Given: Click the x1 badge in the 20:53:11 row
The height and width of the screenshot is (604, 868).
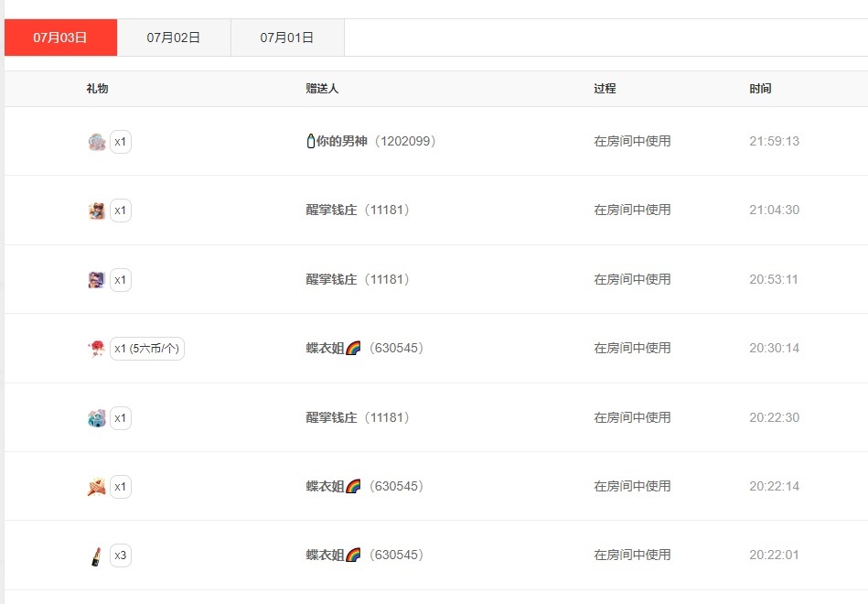Looking at the screenshot, I should click(121, 280).
